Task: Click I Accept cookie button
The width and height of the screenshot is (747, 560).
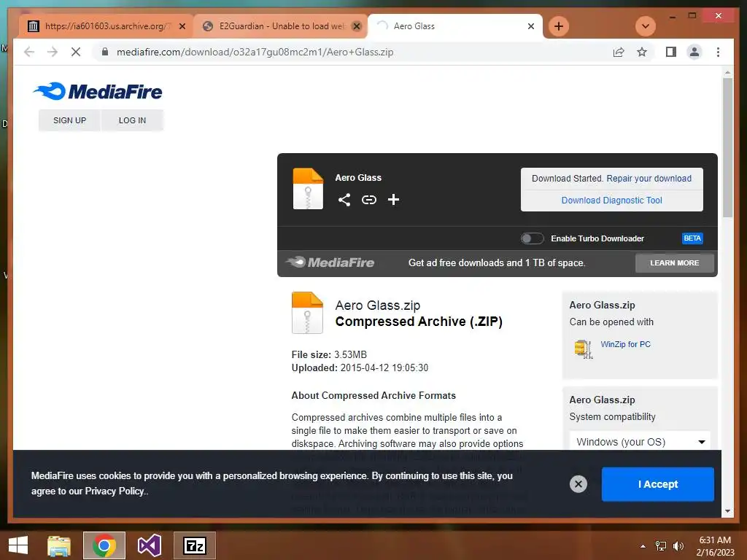Action: tap(657, 484)
